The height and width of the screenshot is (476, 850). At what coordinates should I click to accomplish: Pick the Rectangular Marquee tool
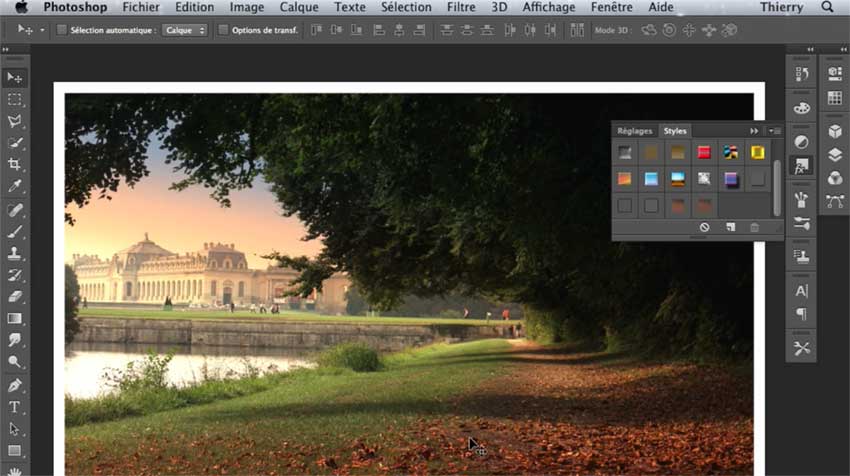click(15, 100)
